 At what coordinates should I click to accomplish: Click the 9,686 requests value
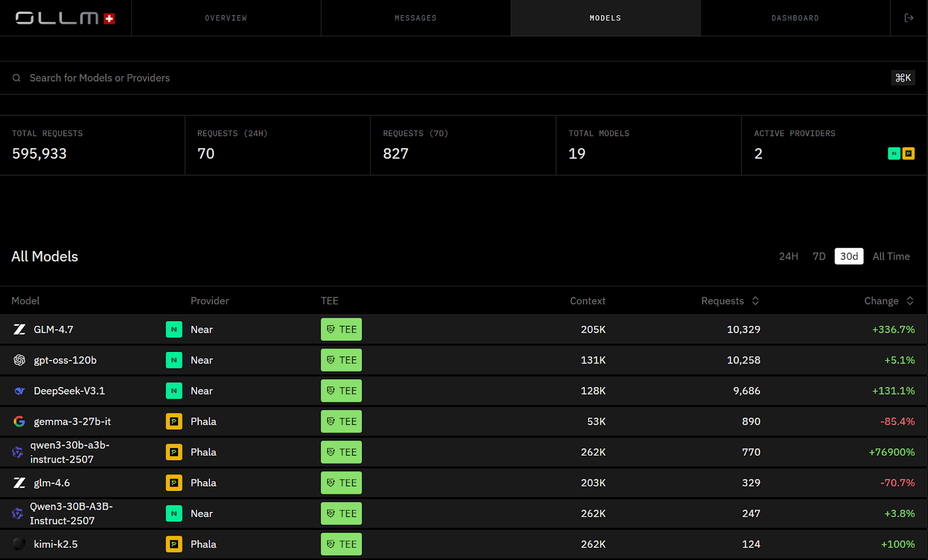pos(746,391)
